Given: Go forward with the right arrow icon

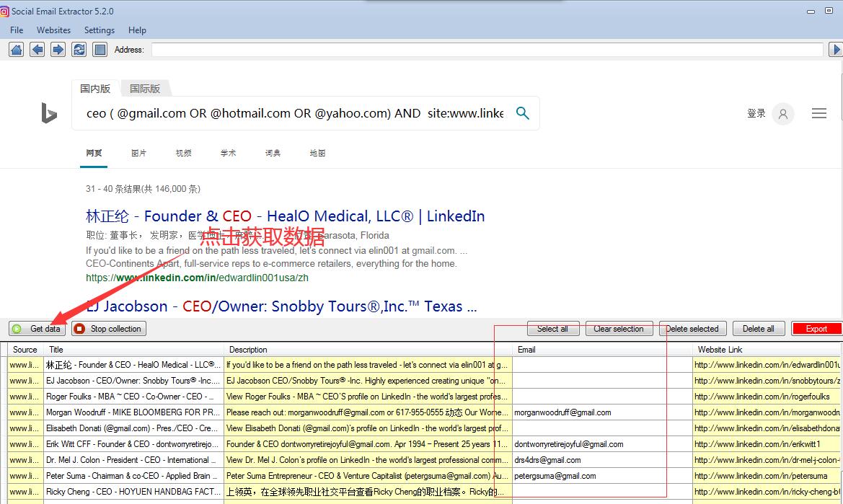Looking at the screenshot, I should coord(58,50).
